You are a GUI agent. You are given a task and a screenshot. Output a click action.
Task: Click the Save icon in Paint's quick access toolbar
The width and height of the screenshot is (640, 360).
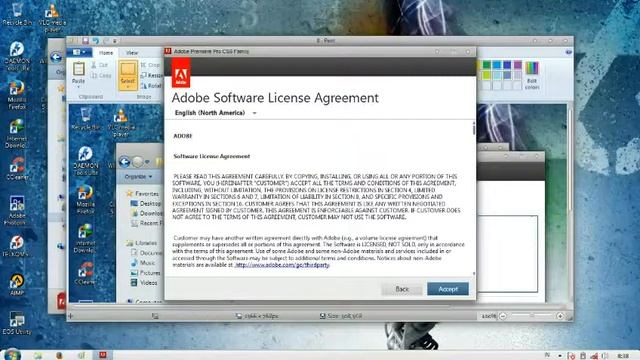pyautogui.click(x=85, y=40)
